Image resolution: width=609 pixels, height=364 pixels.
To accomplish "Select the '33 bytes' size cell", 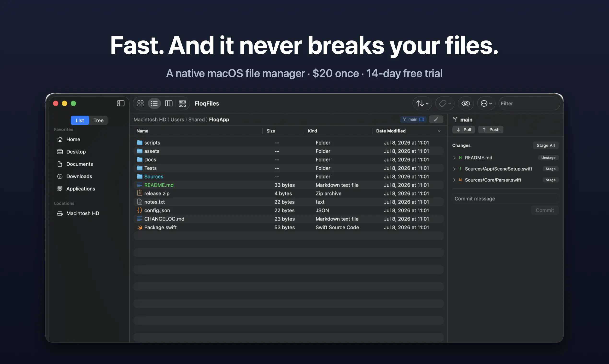I will coord(285,185).
